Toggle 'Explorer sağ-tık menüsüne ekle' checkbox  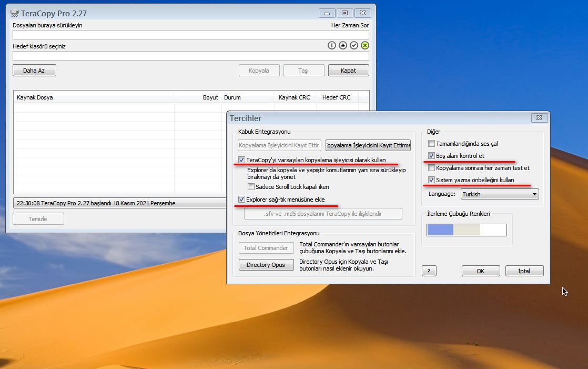coord(241,200)
